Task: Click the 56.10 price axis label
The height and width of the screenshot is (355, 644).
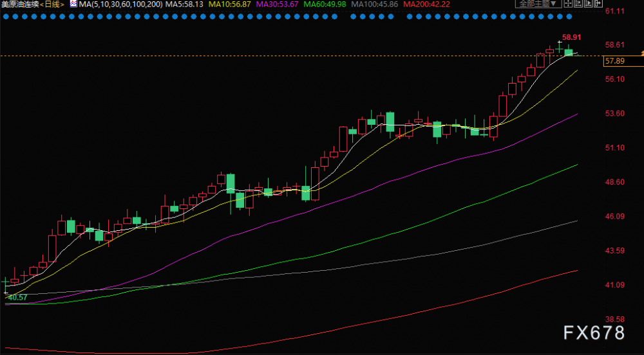Action: [615, 79]
